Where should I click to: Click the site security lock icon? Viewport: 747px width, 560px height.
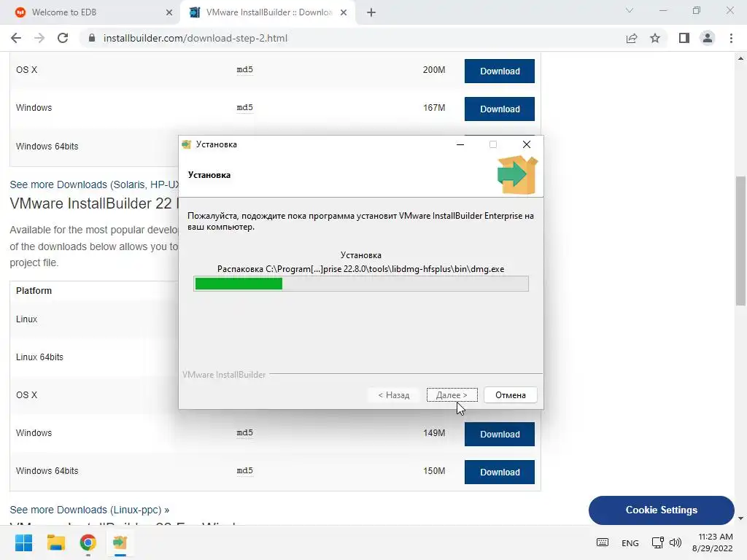click(92, 38)
